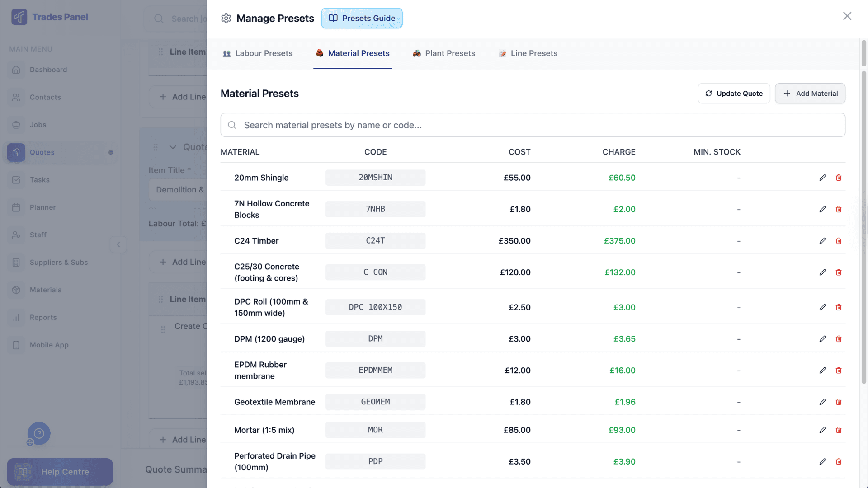Select the Reports icon in the sidebar
The image size is (868, 488).
coord(16,317)
